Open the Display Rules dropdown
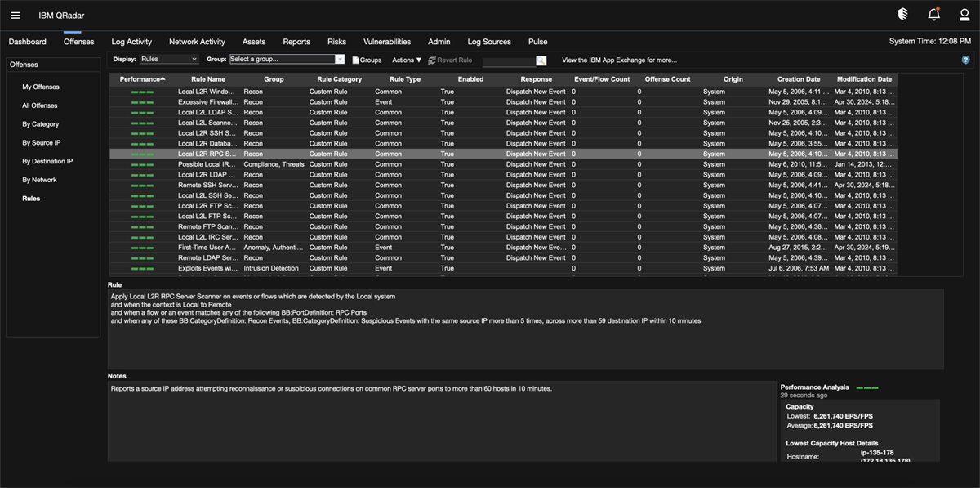Viewport: 980px width, 488px height. [x=169, y=60]
